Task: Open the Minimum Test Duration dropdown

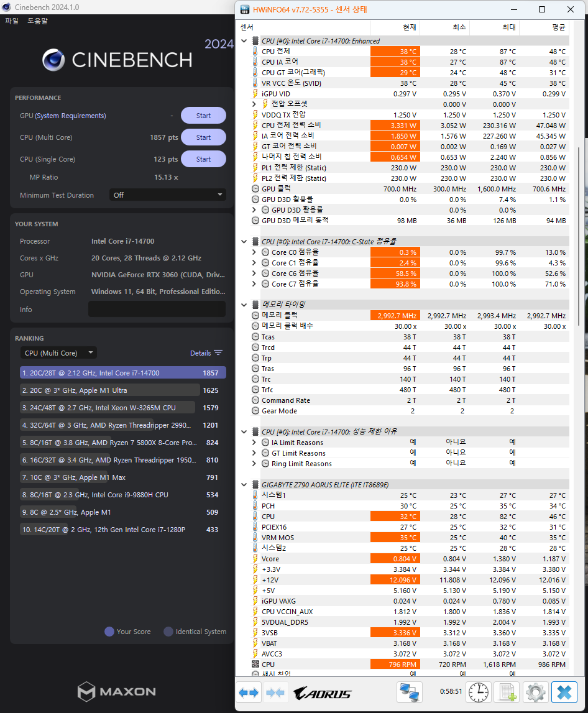Action: [167, 195]
